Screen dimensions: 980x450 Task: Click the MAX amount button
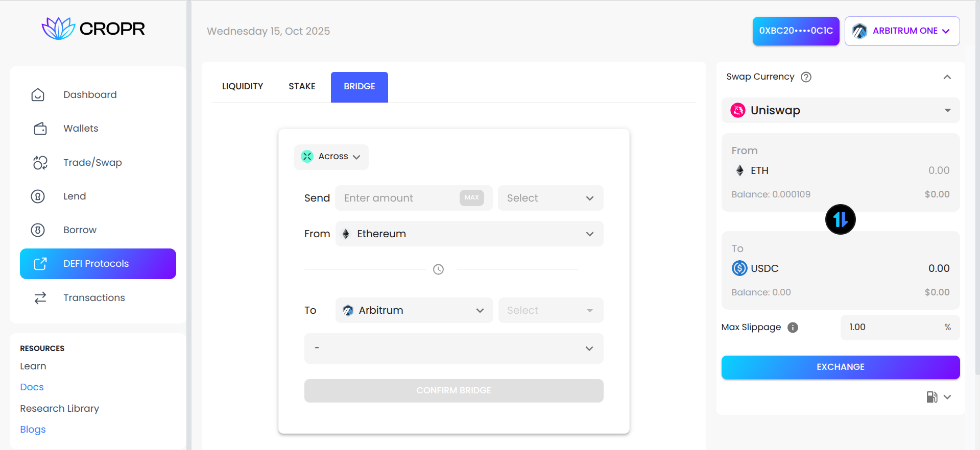click(471, 198)
